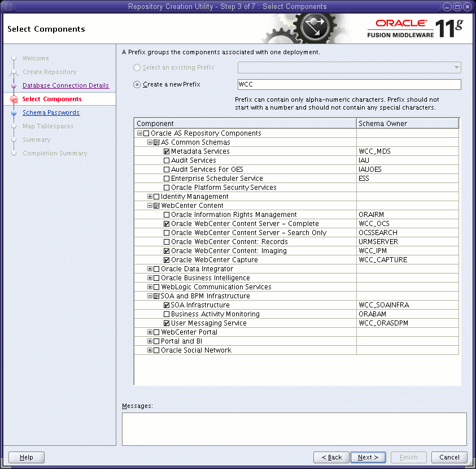Uncheck Oracle WebCenter Content: Imaging checkbox
Image resolution: width=476 pixels, height=469 pixels.
coord(167,251)
